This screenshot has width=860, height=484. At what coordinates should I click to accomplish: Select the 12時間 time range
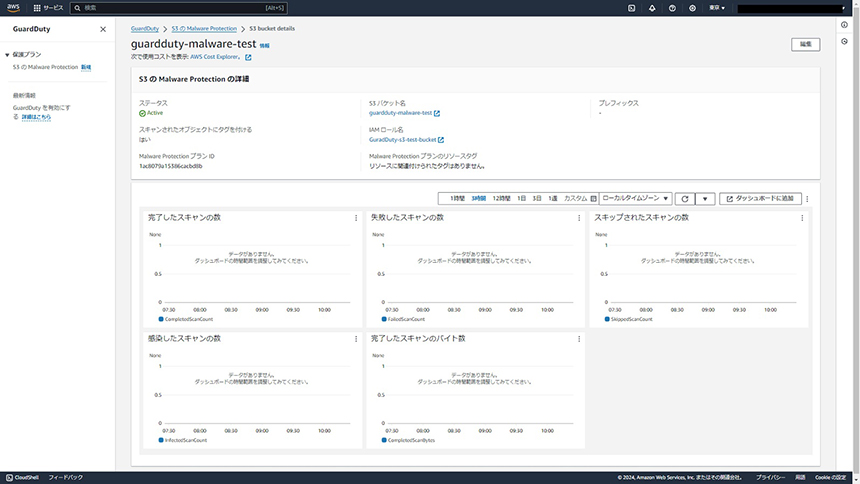(501, 199)
